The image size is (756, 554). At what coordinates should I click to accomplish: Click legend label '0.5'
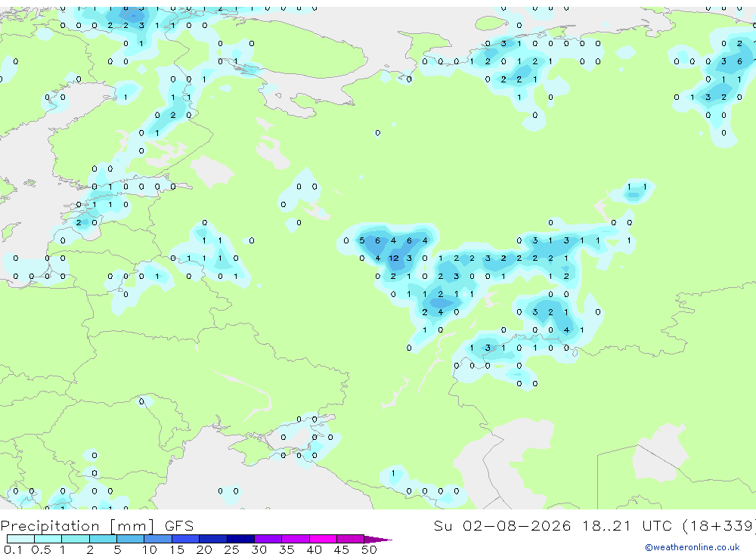pyautogui.click(x=41, y=549)
